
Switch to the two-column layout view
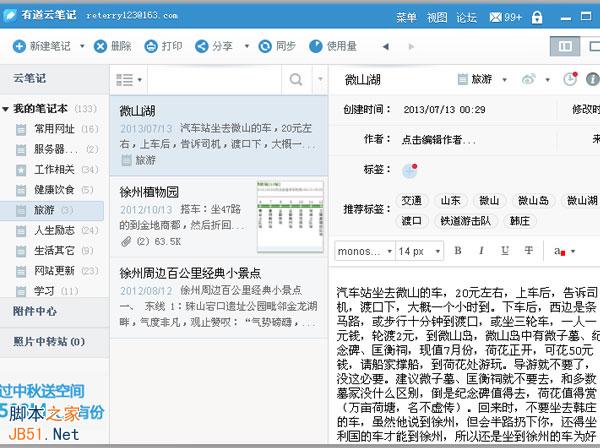(x=565, y=46)
